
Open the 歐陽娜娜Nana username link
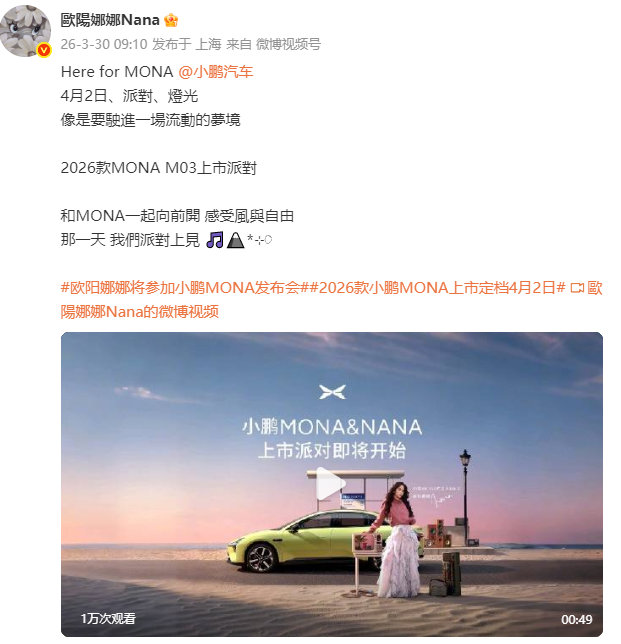[x=110, y=20]
